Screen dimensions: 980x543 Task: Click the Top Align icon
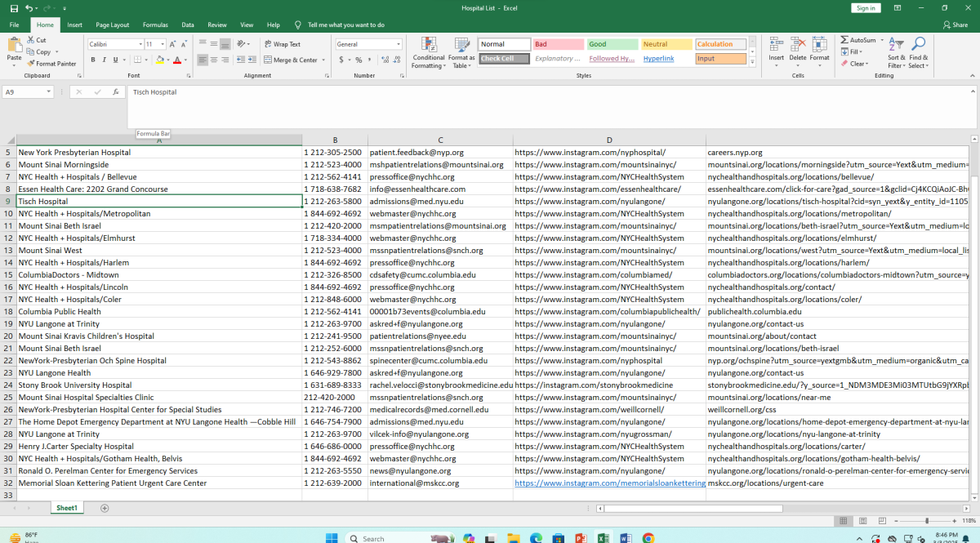point(203,44)
